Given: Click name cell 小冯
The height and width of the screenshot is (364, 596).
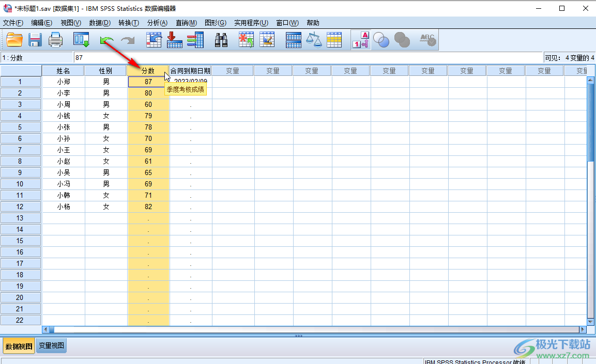Looking at the screenshot, I should [64, 184].
